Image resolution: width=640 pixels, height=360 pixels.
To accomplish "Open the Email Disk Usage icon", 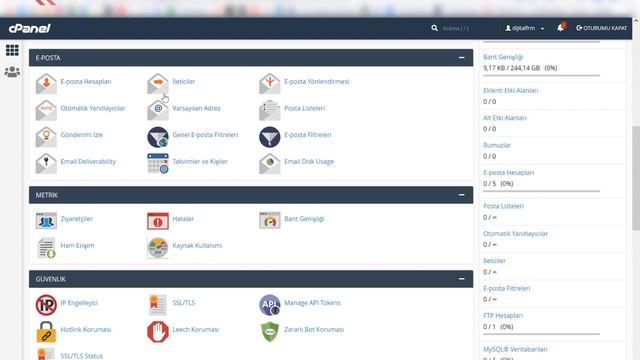I will [x=269, y=163].
